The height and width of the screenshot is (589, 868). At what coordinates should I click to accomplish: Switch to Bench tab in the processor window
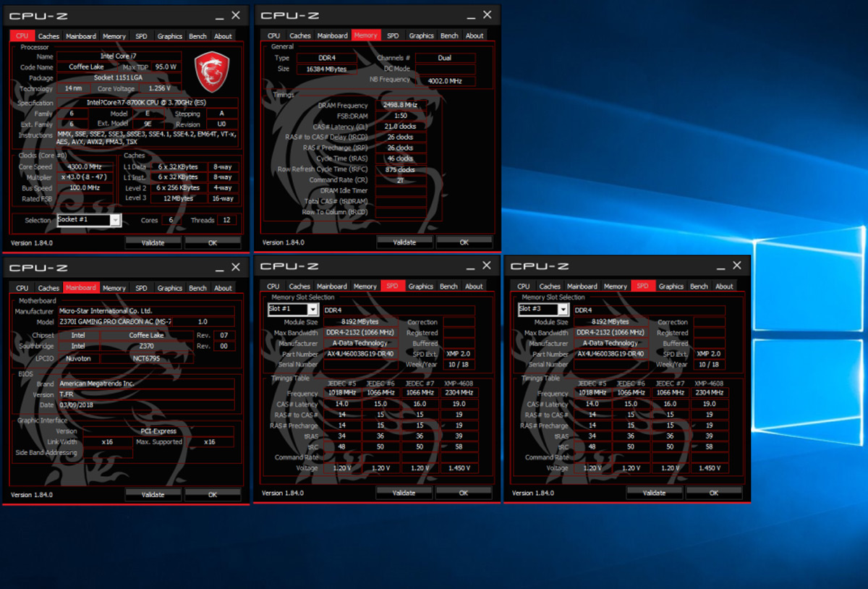197,36
